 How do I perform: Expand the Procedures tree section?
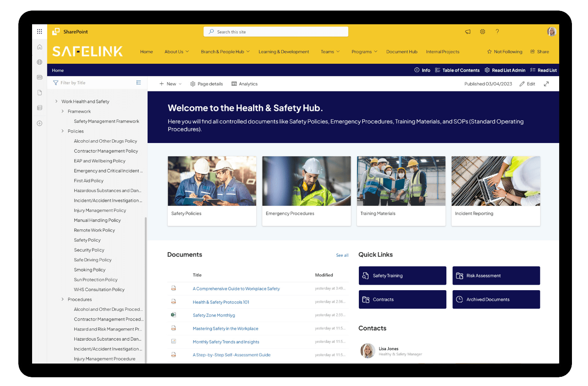63,299
